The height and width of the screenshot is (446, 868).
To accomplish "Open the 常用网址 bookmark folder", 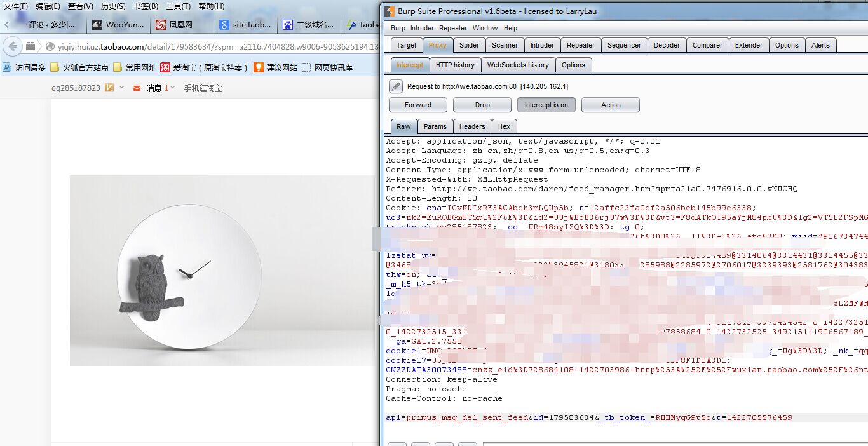I will [135, 67].
